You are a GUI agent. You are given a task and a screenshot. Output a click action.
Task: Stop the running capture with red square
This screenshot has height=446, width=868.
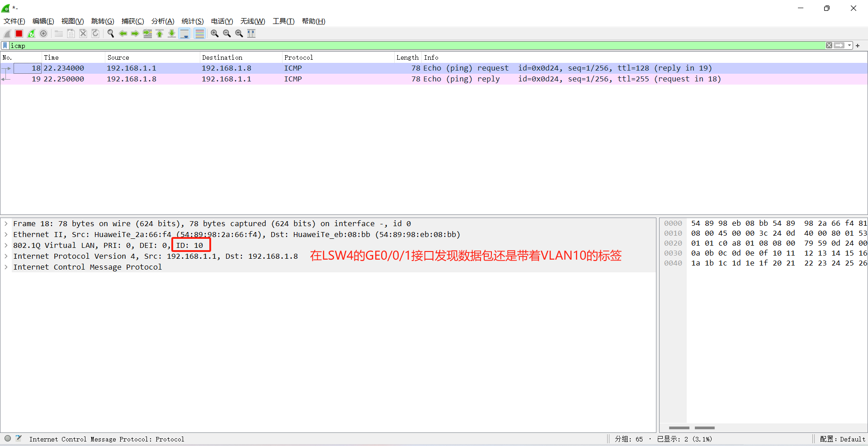tap(19, 33)
